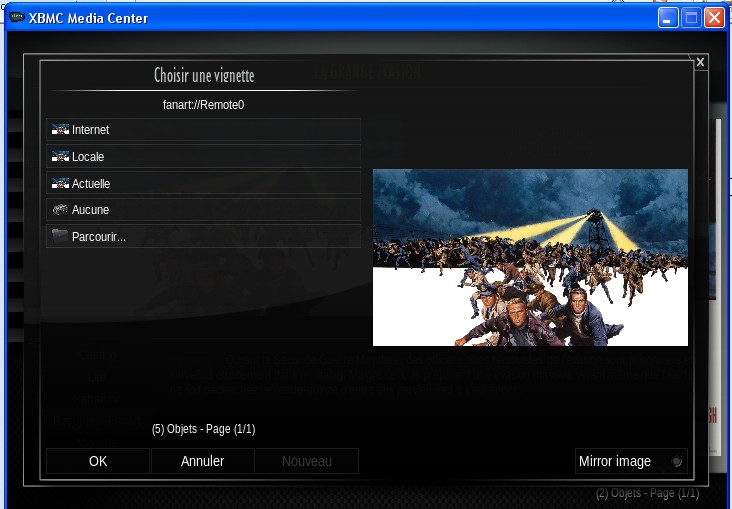Select the Internet thumbnail option
732x509 pixels.
(203, 130)
